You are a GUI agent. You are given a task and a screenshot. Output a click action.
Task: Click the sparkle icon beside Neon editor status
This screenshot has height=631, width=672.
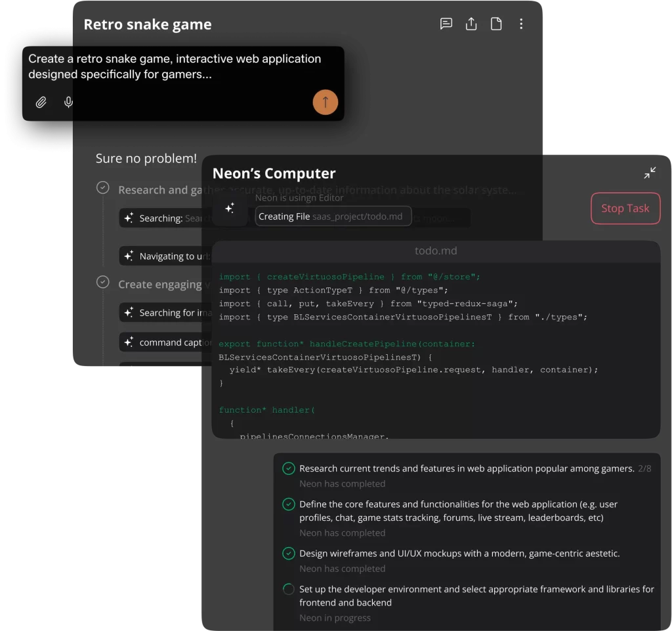coord(230,209)
